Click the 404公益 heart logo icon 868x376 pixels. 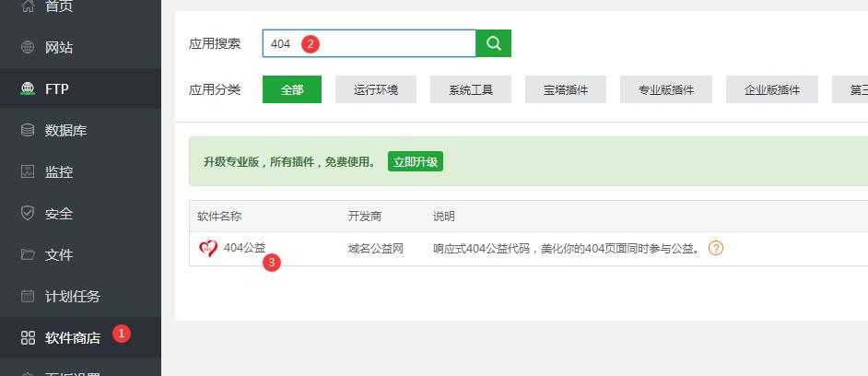point(208,249)
